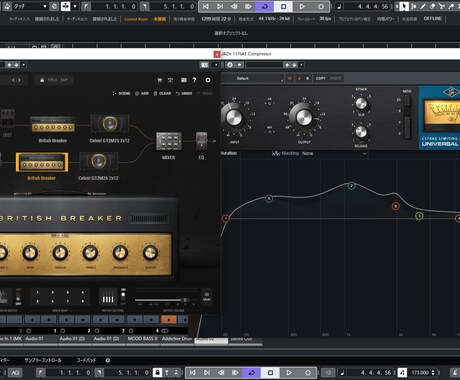460x380 pixels.
Task: Toggle the amp sim output ON/OFF switch
Action: 123,297
